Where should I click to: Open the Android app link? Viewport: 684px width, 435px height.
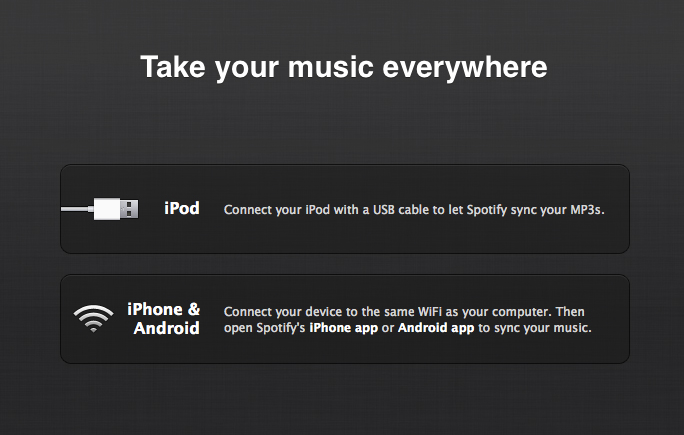click(x=436, y=328)
